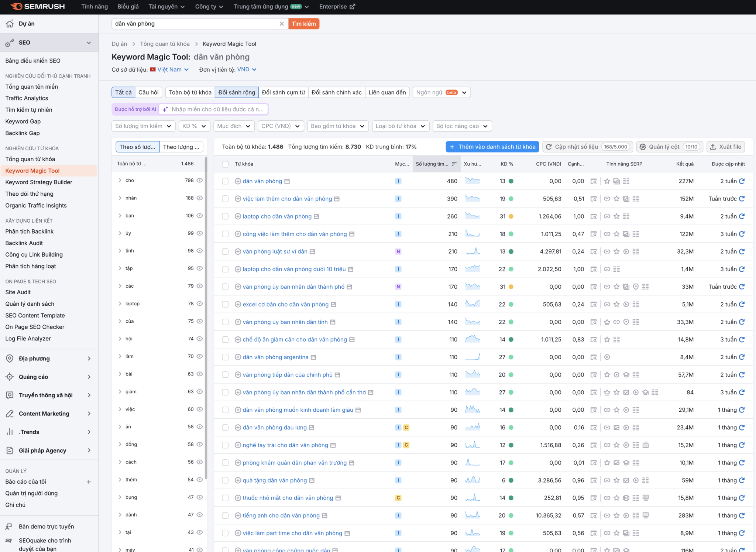Expand the 'ban' keyword group

click(x=120, y=216)
